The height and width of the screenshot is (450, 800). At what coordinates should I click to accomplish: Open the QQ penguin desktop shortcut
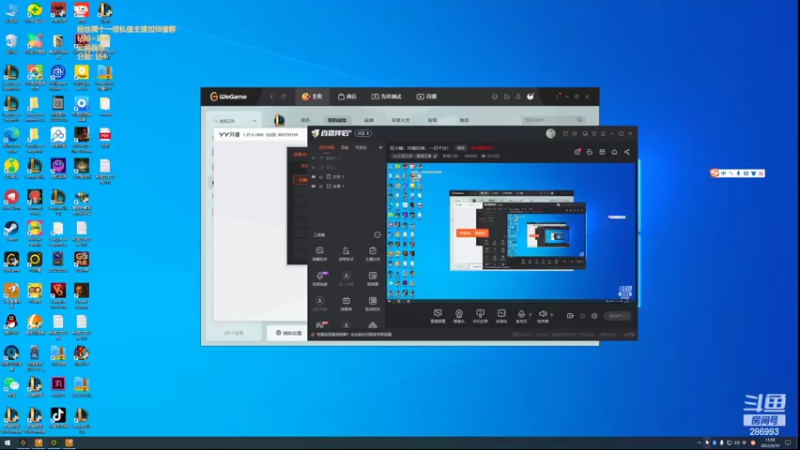(x=11, y=324)
